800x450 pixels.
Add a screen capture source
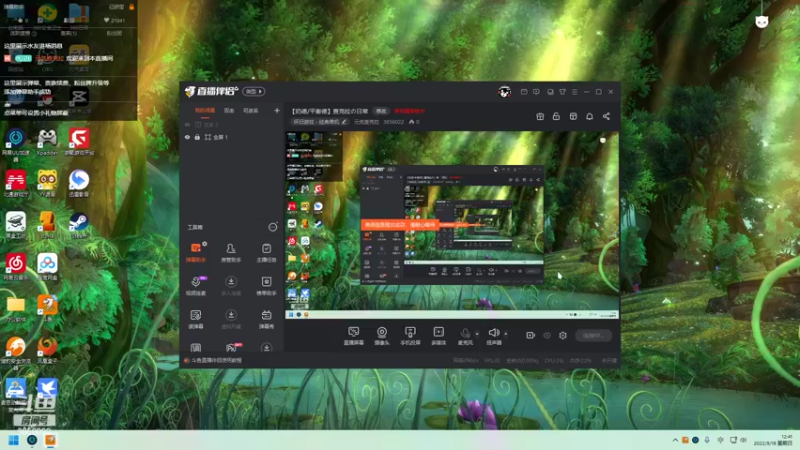pos(354,336)
